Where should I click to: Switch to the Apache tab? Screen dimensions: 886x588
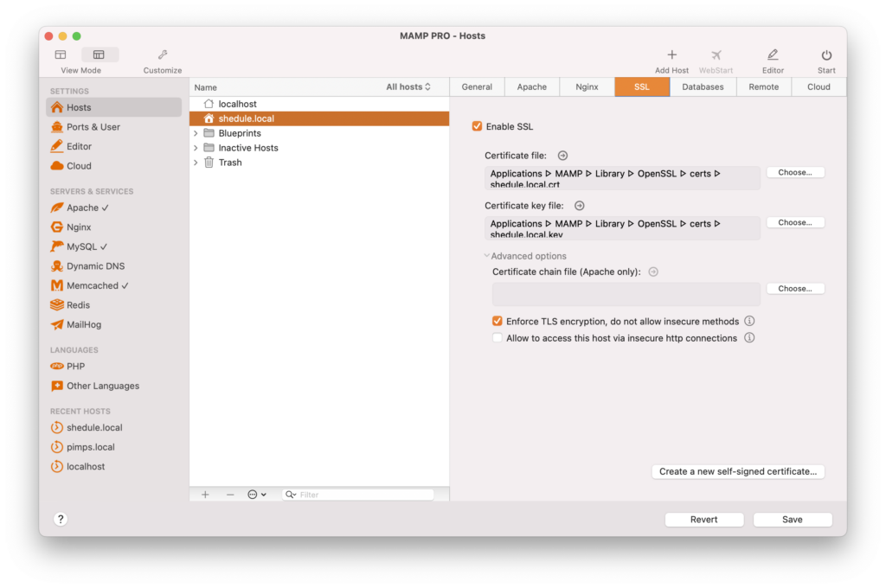[532, 87]
